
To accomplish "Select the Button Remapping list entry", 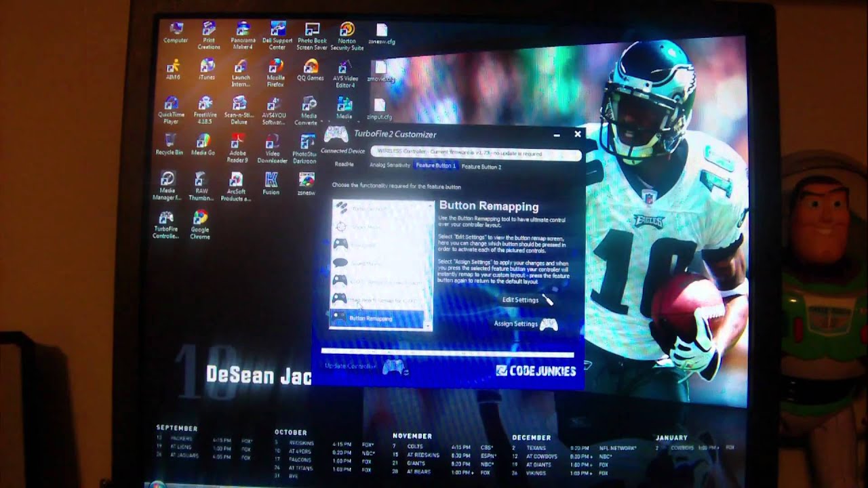I will (x=376, y=318).
